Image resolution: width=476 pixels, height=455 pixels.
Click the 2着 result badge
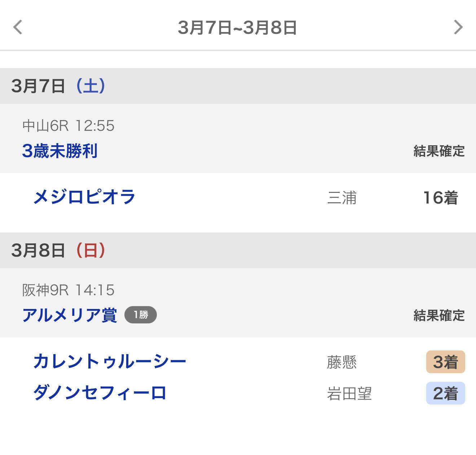pyautogui.click(x=445, y=393)
